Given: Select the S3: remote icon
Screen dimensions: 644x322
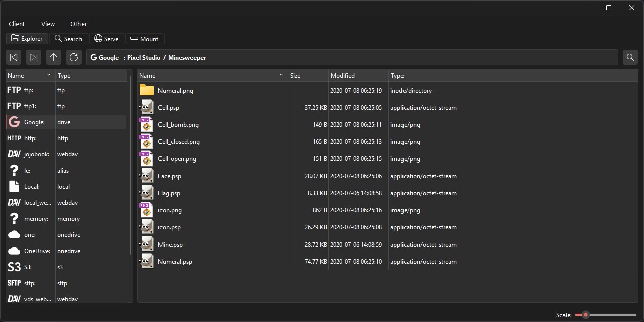Looking at the screenshot, I should 14,267.
